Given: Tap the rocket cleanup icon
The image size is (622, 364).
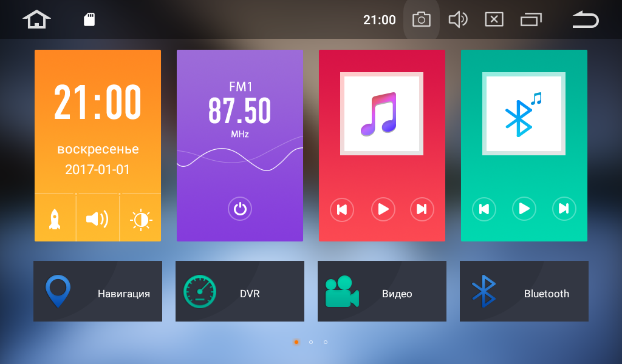Looking at the screenshot, I should [x=55, y=219].
